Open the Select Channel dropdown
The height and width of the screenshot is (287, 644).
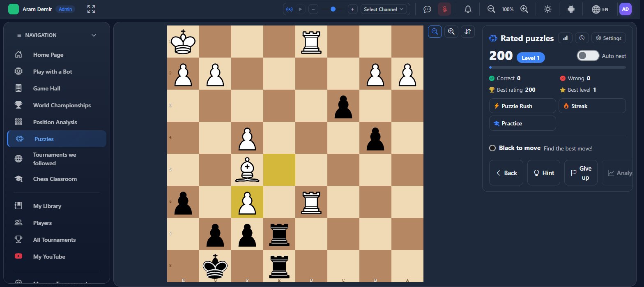point(384,9)
